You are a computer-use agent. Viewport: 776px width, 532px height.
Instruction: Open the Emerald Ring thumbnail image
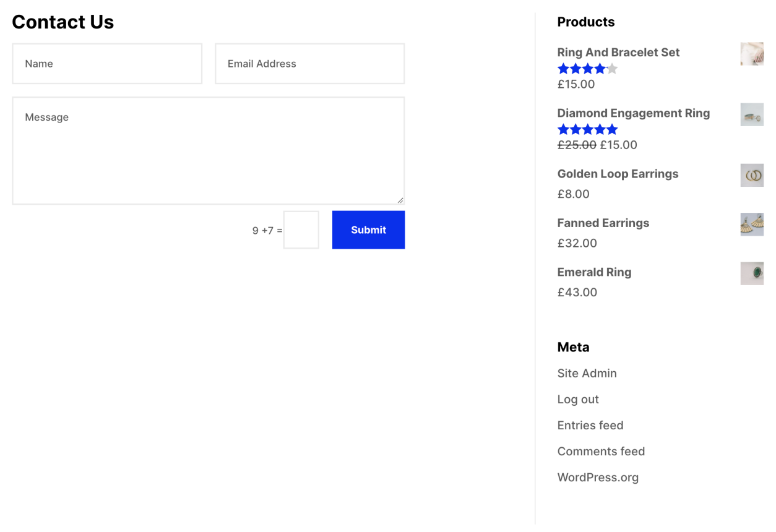(x=751, y=273)
